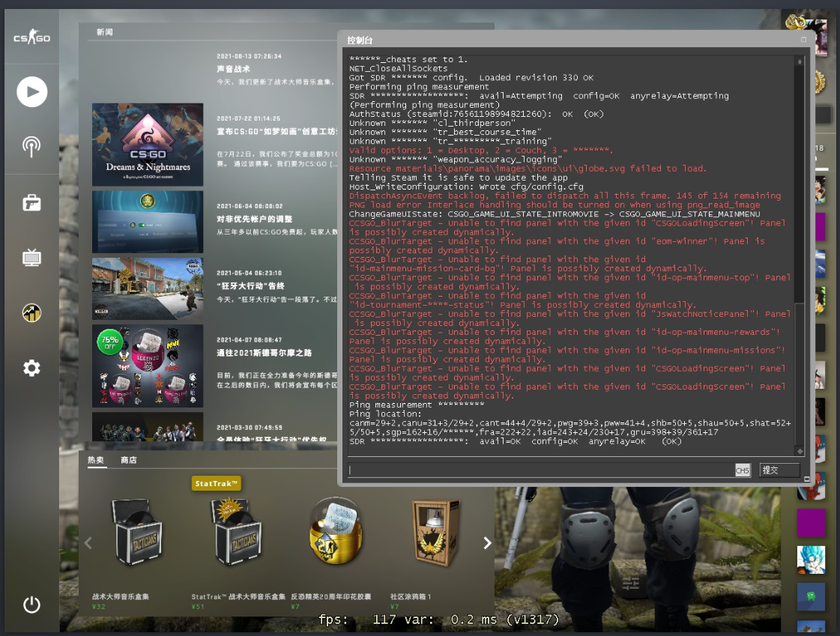Open the Play menu from the sidebar
This screenshot has height=636, width=840.
(x=31, y=92)
